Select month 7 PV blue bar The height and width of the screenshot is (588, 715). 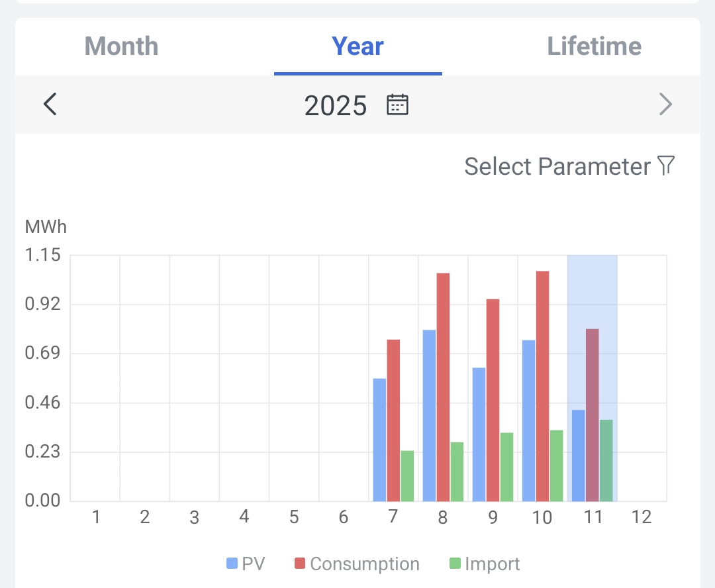pyautogui.click(x=379, y=440)
